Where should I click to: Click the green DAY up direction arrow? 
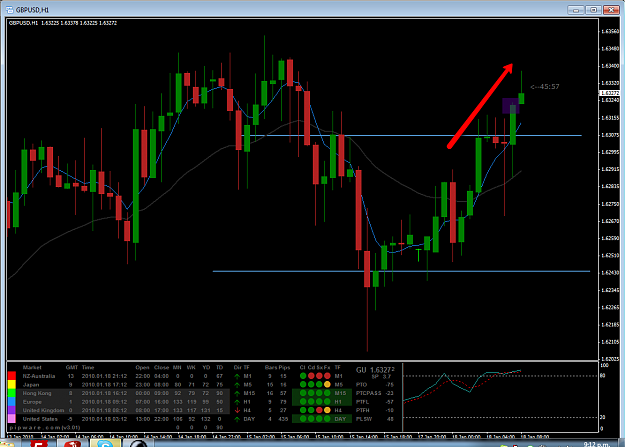(x=237, y=419)
